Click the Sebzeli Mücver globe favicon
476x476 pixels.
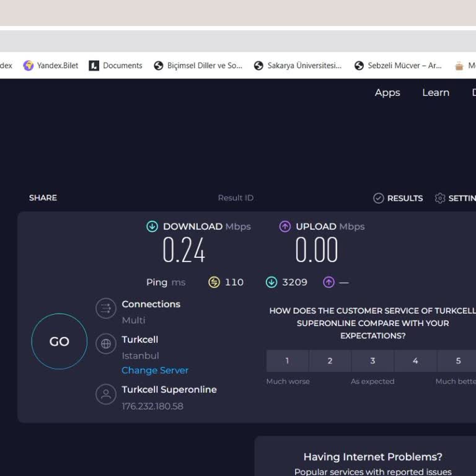click(359, 65)
